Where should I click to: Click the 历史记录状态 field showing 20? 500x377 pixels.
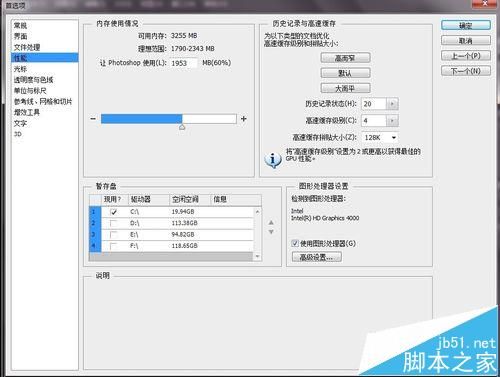374,104
